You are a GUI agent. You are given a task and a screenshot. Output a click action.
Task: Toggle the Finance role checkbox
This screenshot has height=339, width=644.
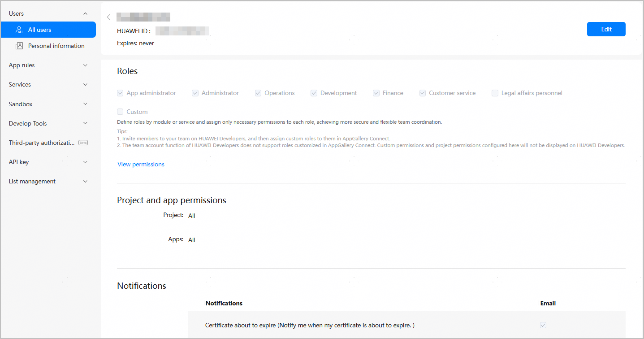tap(376, 93)
